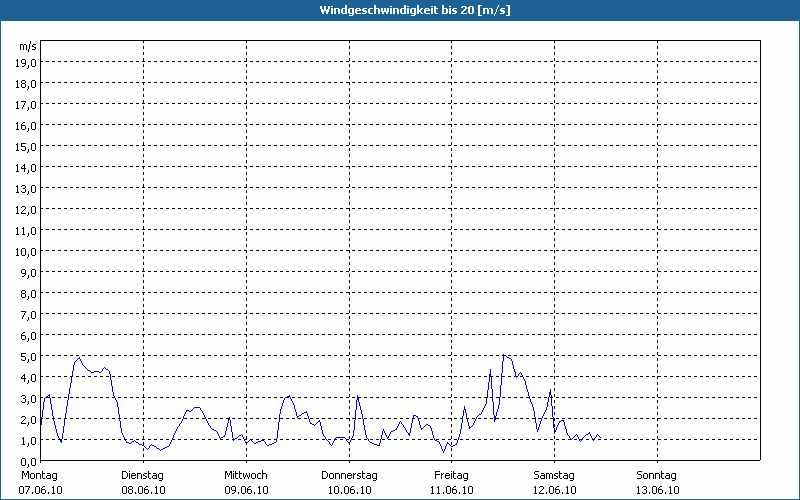
Task: Click the '16,0' y-axis value
Action: pyautogui.click(x=26, y=126)
